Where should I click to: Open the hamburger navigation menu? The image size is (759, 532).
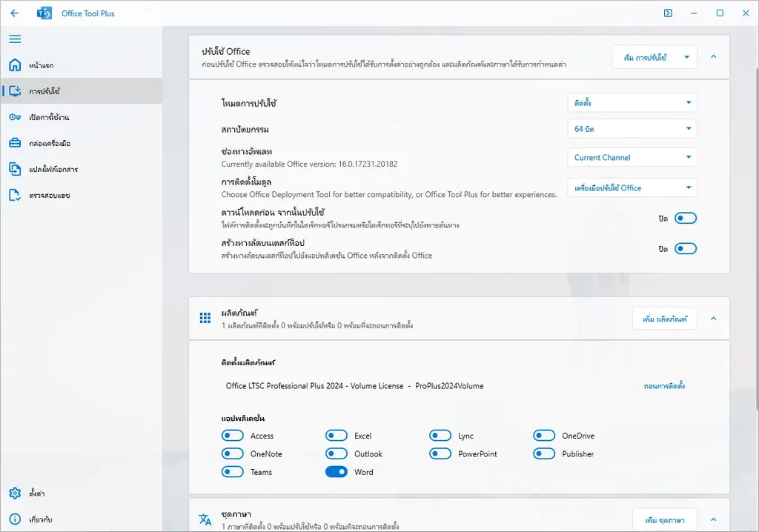point(15,39)
